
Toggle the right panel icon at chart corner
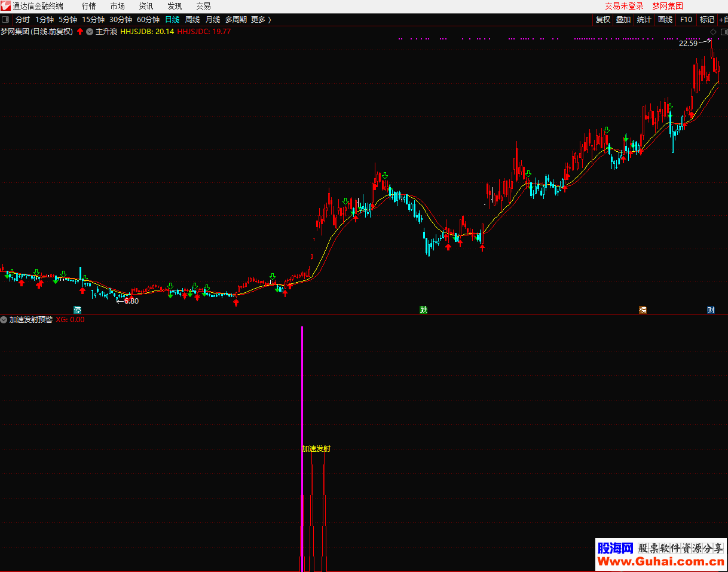coord(723,32)
